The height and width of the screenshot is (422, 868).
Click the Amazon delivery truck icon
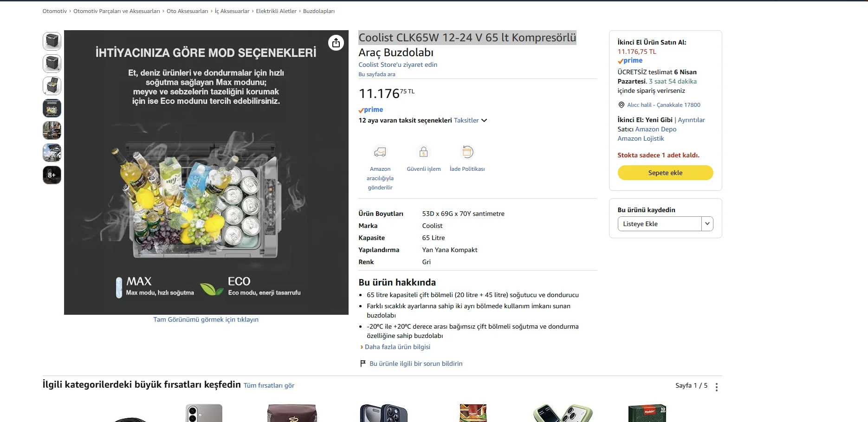point(380,152)
